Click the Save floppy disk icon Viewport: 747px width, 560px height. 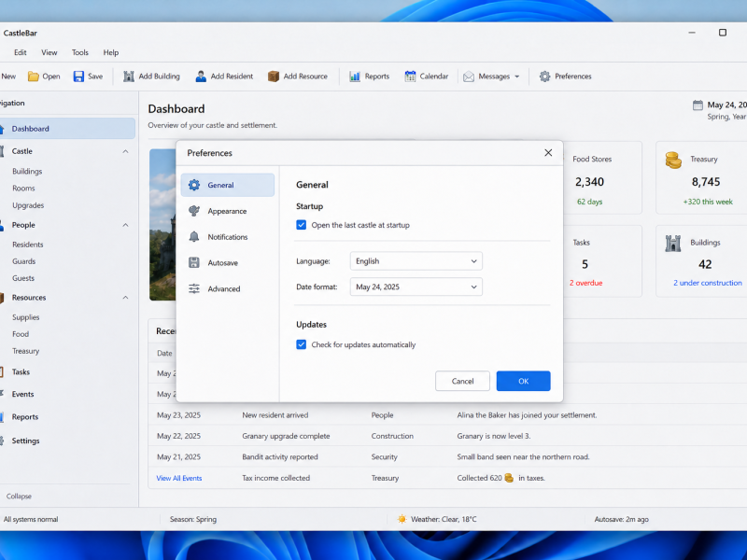[x=78, y=77]
